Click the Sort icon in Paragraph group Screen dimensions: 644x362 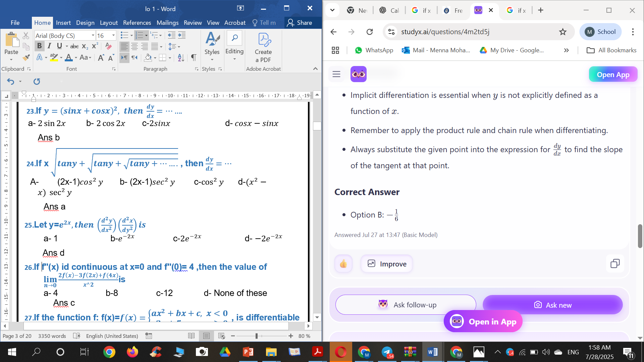(181, 58)
